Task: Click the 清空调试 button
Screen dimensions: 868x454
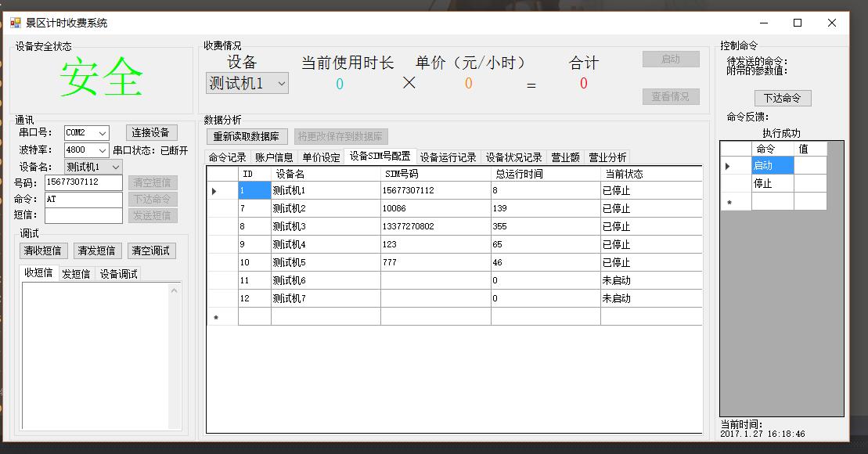Action: [151, 250]
